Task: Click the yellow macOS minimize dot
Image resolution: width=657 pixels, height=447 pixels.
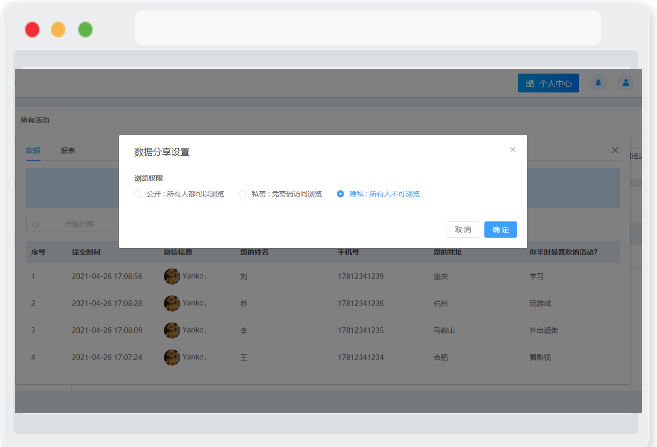Action: [x=58, y=30]
